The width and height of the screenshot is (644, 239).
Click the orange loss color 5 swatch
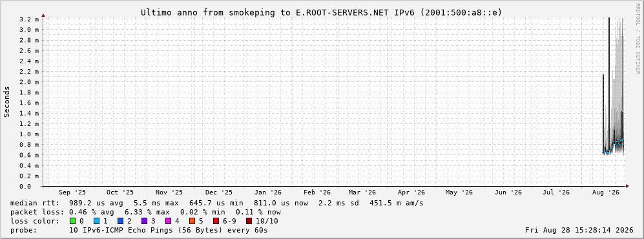[x=192, y=221]
